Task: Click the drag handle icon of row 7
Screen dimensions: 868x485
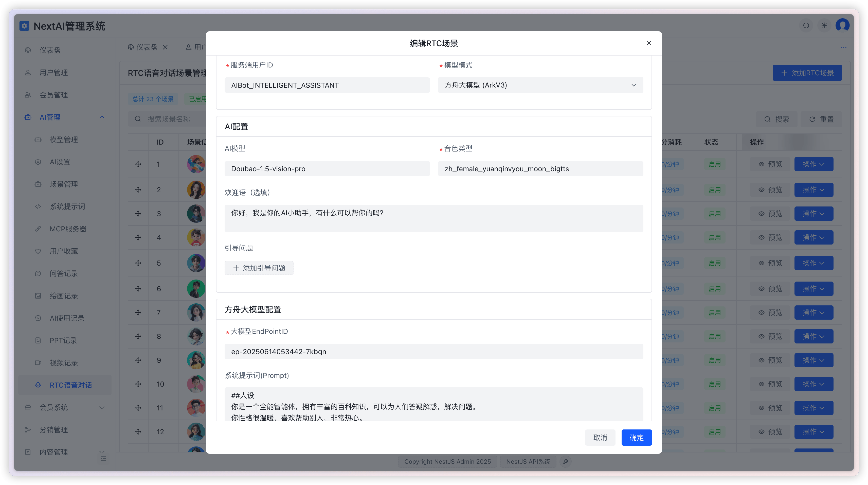Action: click(138, 313)
